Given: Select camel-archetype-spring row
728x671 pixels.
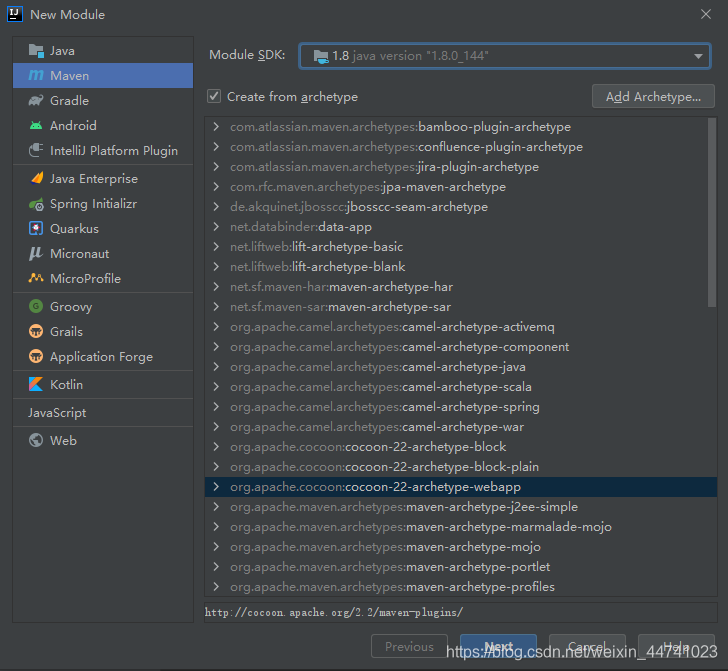Looking at the screenshot, I should click(461, 406).
